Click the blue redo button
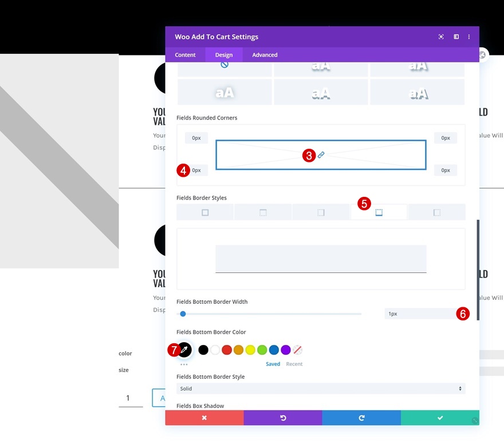The width and height of the screenshot is (504, 444). (361, 418)
